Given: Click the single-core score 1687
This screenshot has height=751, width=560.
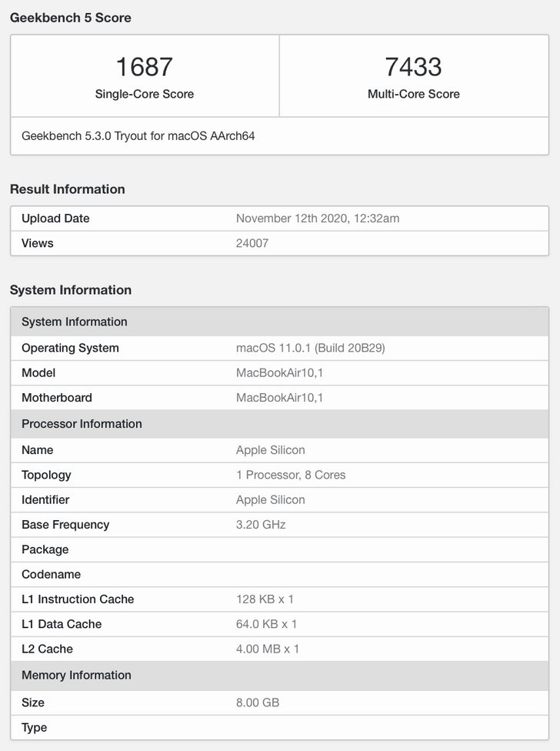Looking at the screenshot, I should pyautogui.click(x=144, y=67).
